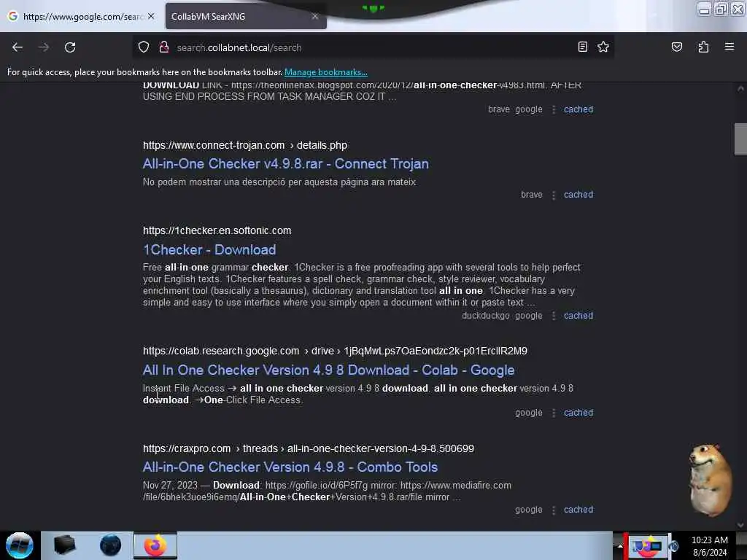Expand options dots for Combo Tools result
The image size is (747, 560).
[554, 510]
